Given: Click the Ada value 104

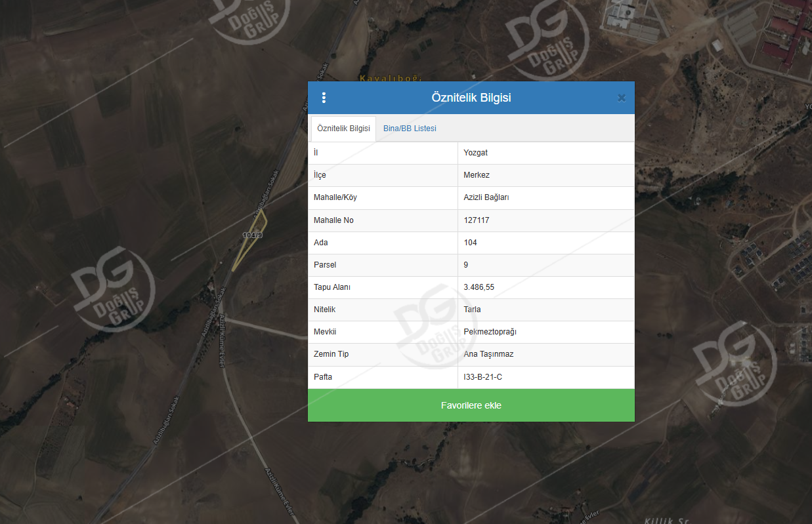Looking at the screenshot, I should [x=470, y=243].
